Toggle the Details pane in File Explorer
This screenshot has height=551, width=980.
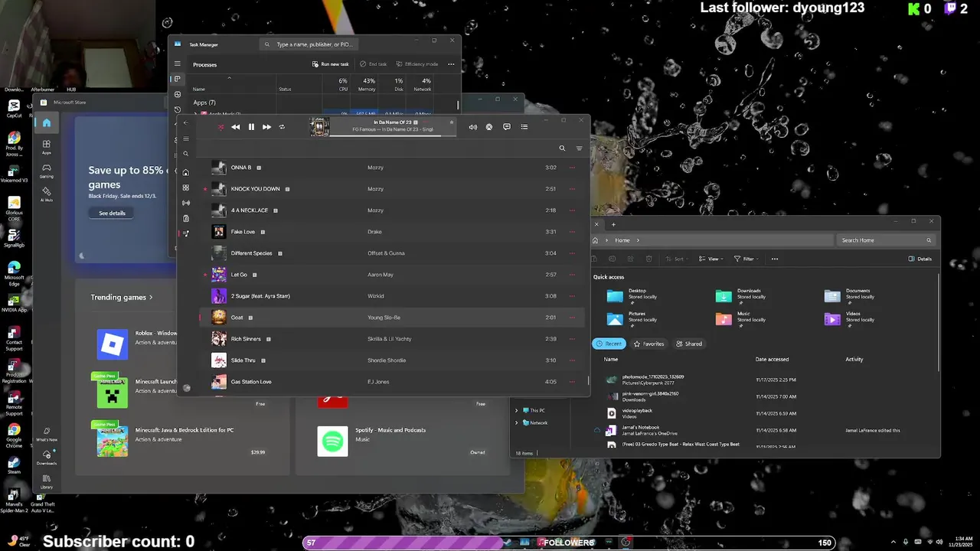[920, 259]
